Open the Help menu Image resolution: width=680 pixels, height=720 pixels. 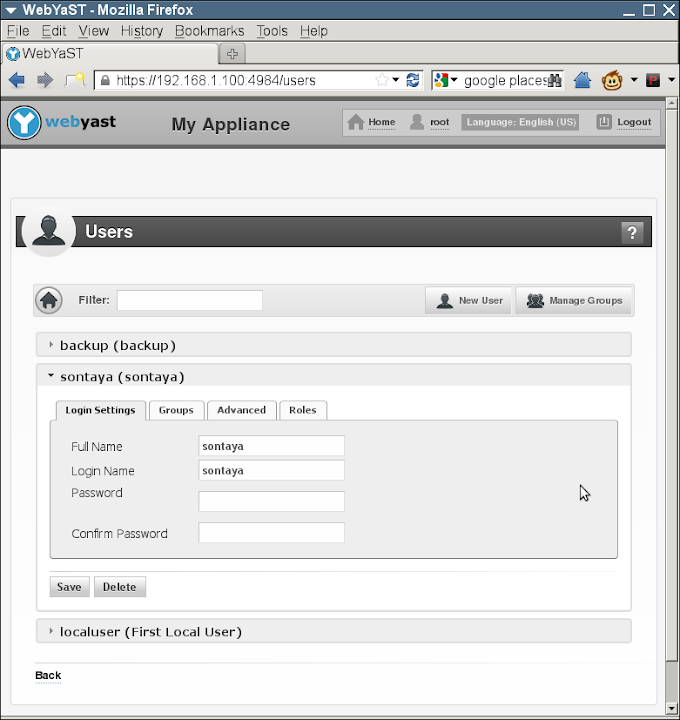point(314,31)
